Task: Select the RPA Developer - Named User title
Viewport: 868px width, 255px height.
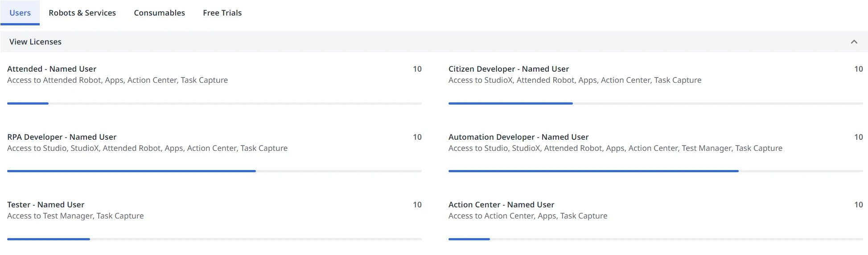Action: [62, 137]
